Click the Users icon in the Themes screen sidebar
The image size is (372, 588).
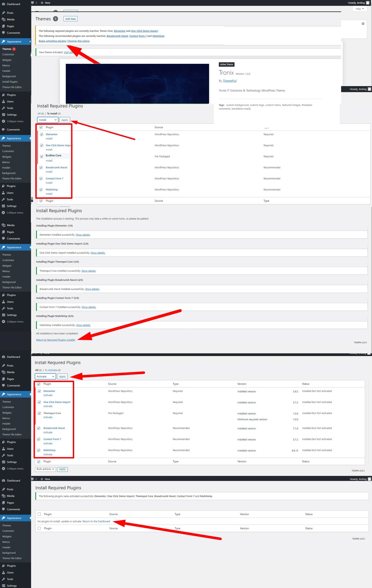[3, 101]
